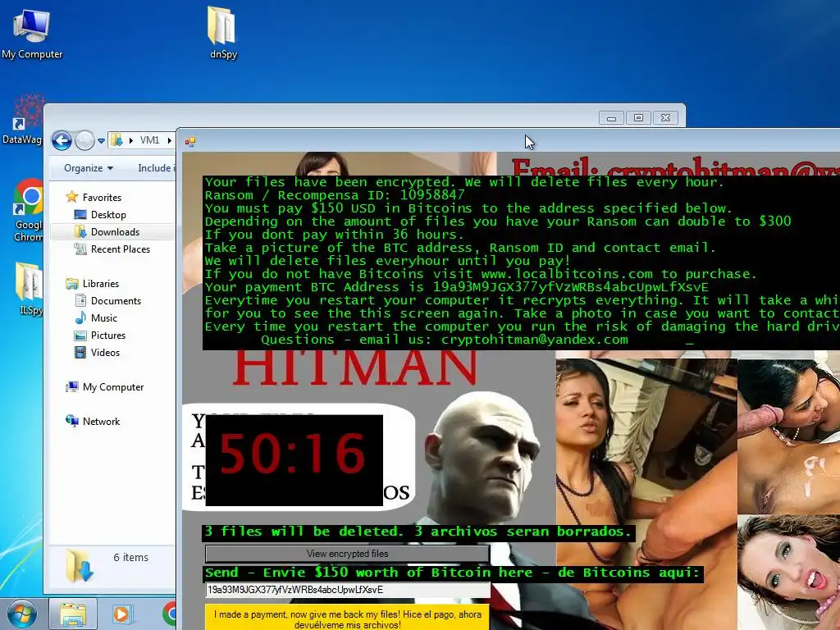Open the dnSpy folder on the desktop

(223, 33)
